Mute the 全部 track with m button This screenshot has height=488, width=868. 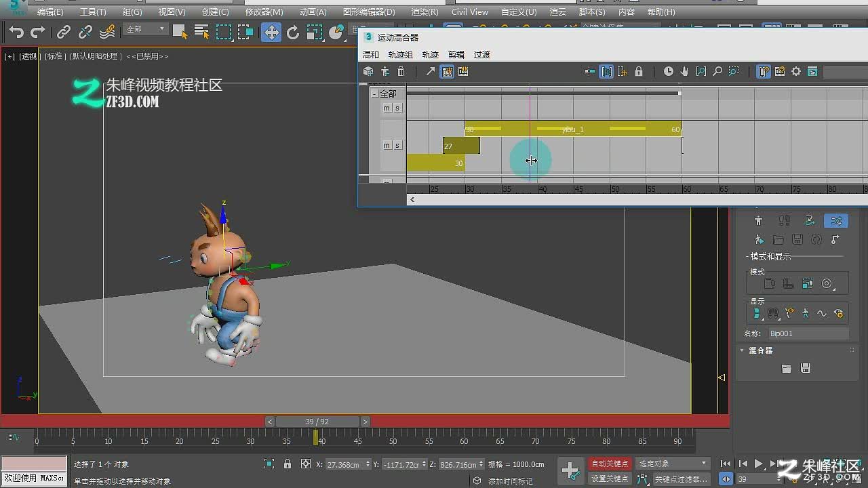[x=387, y=108]
